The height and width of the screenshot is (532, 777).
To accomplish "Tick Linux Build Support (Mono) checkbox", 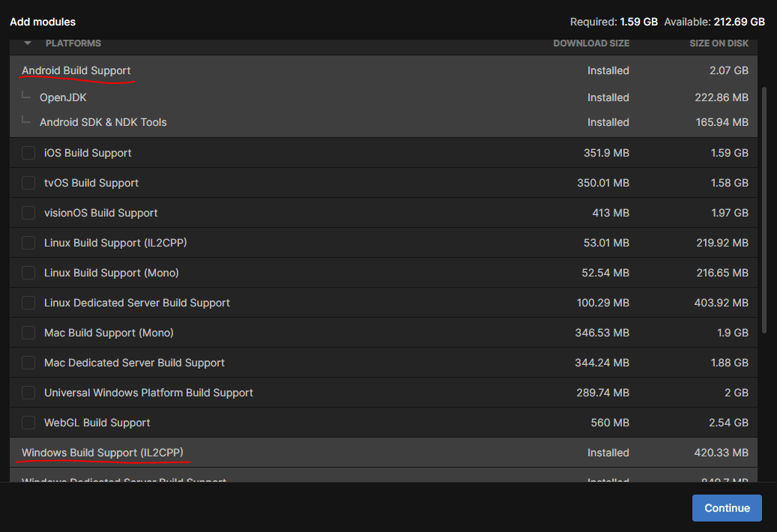I will click(x=28, y=273).
